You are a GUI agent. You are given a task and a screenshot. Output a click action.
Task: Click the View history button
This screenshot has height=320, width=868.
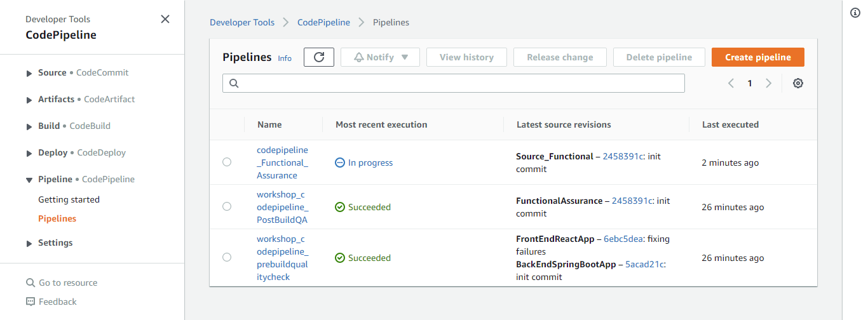click(466, 57)
